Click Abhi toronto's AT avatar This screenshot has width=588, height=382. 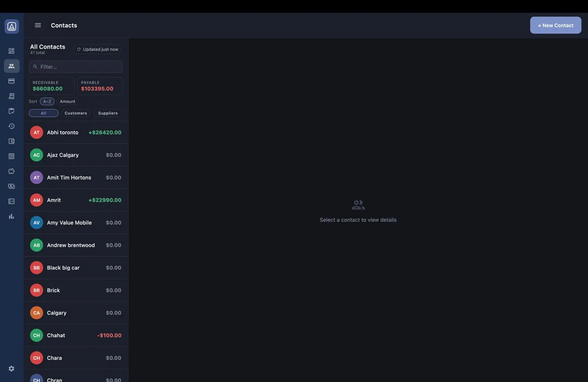tap(36, 132)
